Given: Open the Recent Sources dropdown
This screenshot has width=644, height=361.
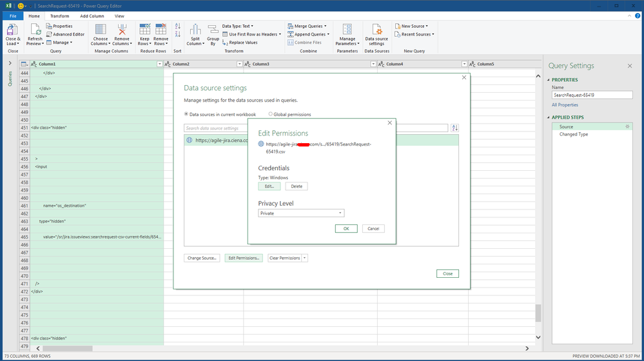Looking at the screenshot, I should (x=415, y=34).
